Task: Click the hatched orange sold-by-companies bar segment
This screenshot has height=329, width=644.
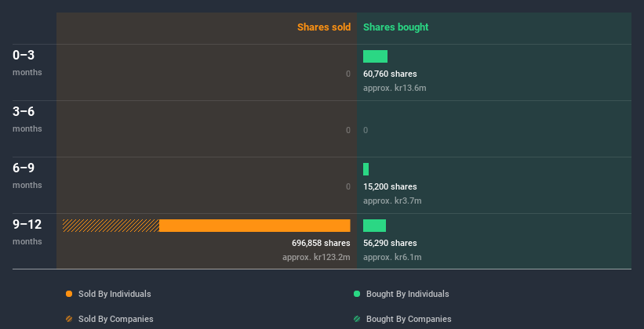Action: point(111,226)
